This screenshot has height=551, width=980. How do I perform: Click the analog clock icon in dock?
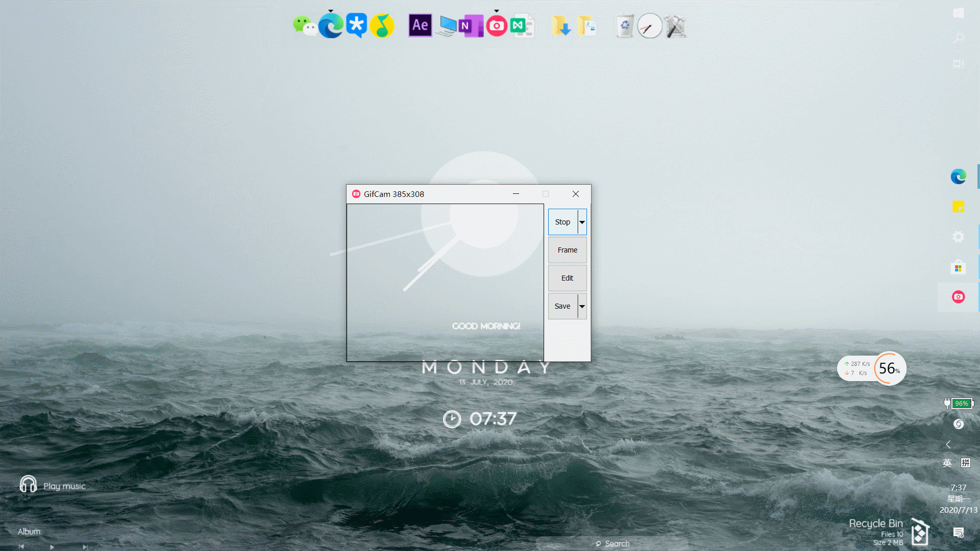click(x=650, y=26)
